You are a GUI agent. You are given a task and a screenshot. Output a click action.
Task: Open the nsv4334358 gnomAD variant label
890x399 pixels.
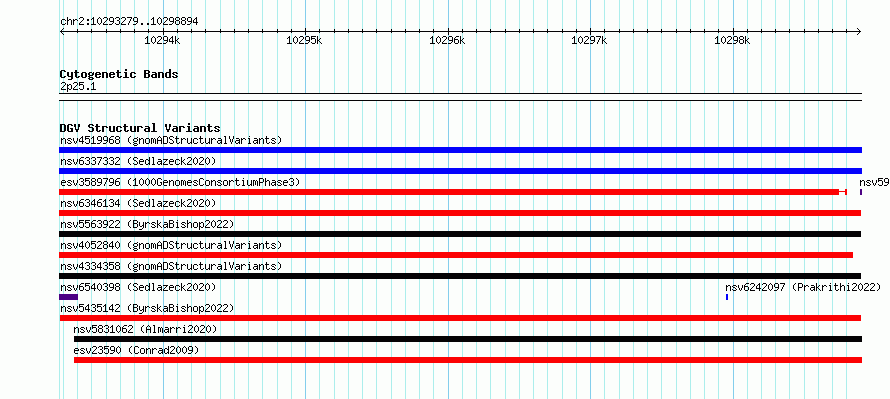click(x=171, y=266)
